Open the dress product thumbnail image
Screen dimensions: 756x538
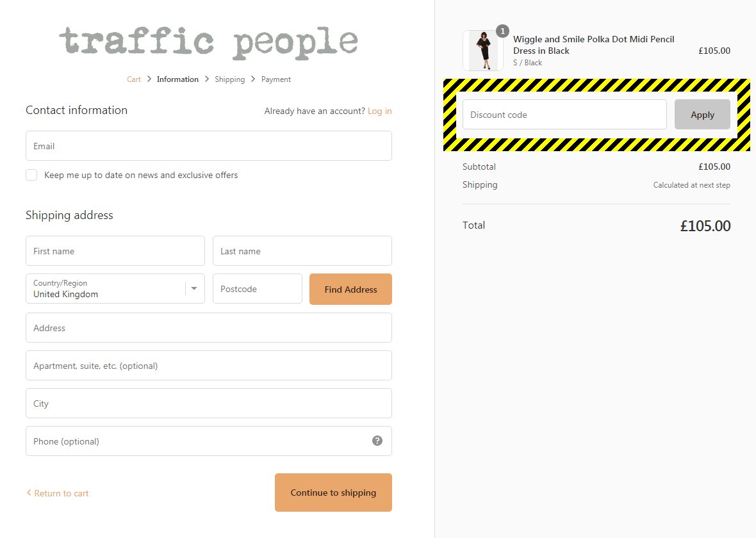click(x=483, y=51)
